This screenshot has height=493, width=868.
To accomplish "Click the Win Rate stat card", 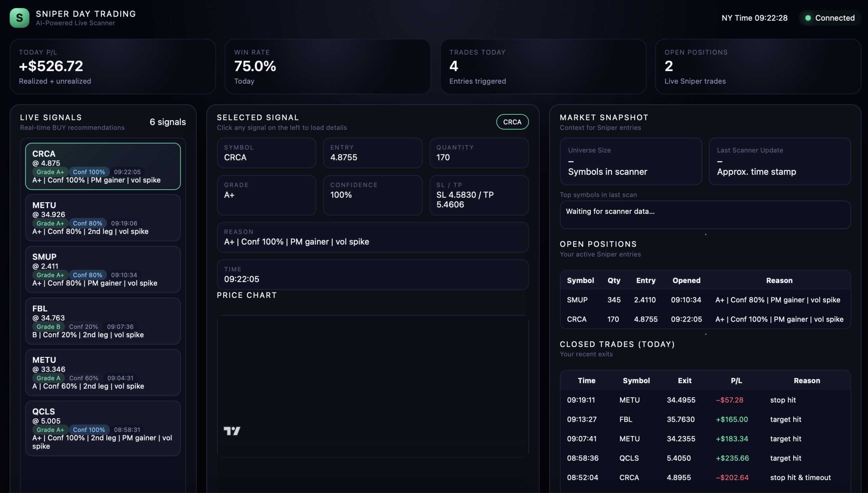I will [328, 67].
